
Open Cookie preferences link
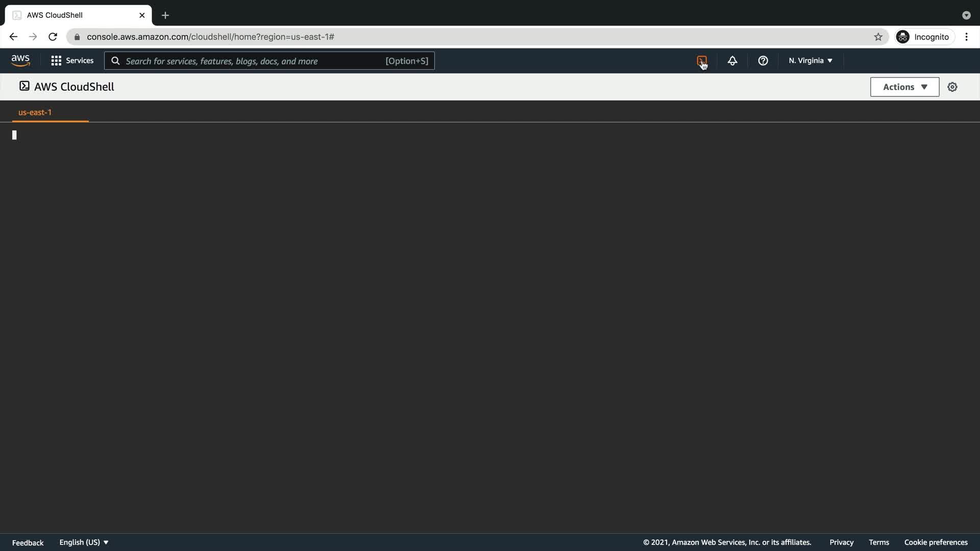pos(936,542)
